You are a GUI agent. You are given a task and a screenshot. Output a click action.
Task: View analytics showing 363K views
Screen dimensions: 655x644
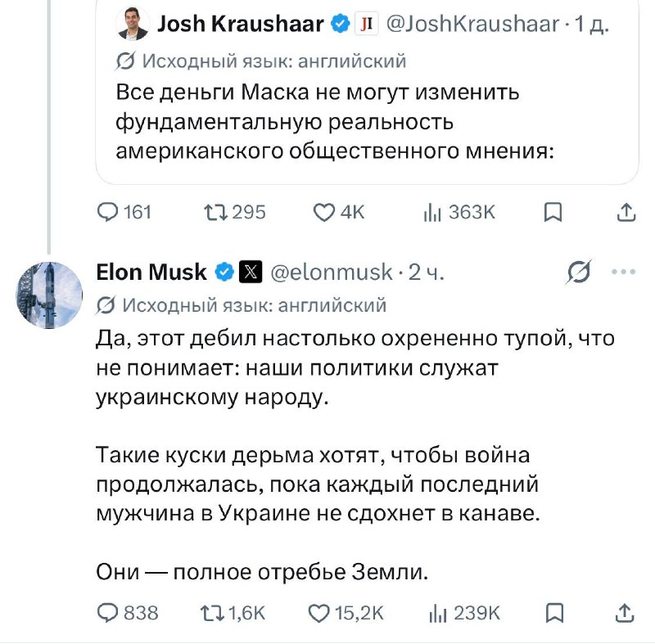(459, 212)
